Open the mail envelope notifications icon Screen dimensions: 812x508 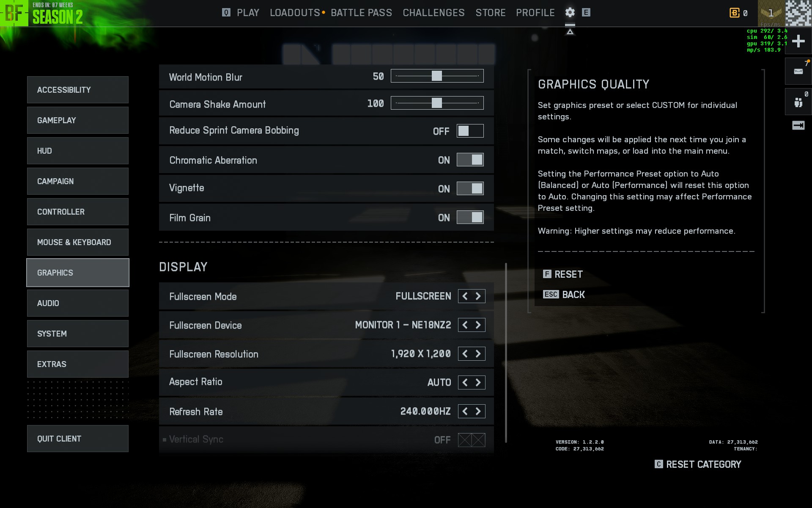pyautogui.click(x=798, y=72)
